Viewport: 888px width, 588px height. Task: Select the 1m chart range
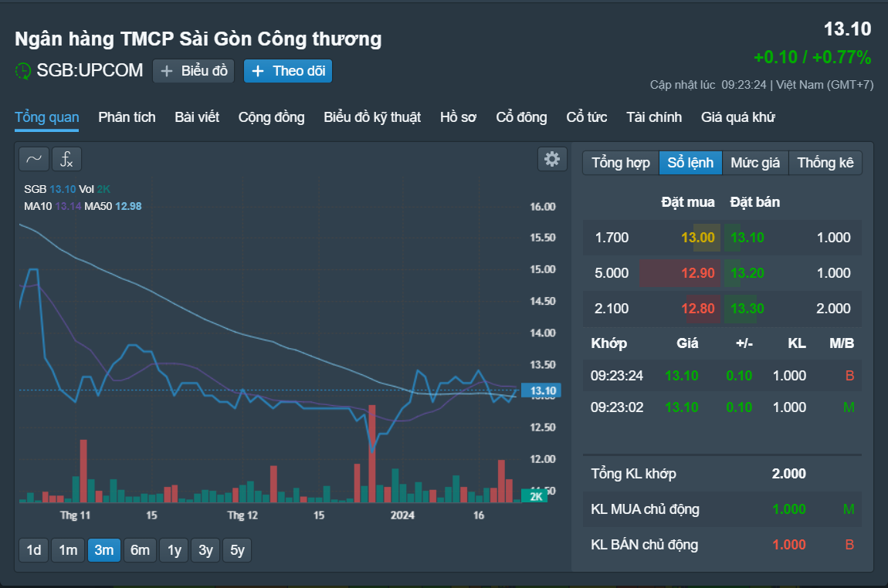[x=68, y=550]
